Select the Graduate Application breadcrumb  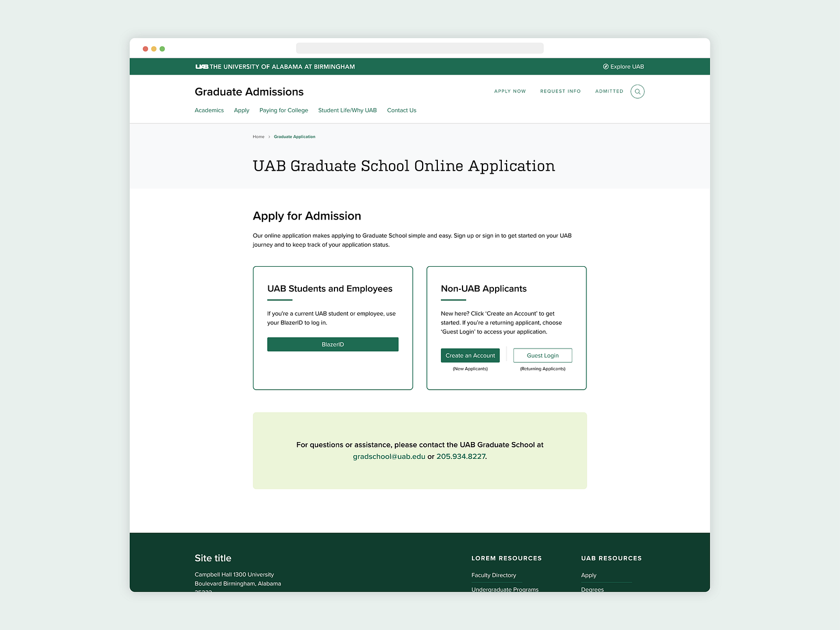coord(295,136)
